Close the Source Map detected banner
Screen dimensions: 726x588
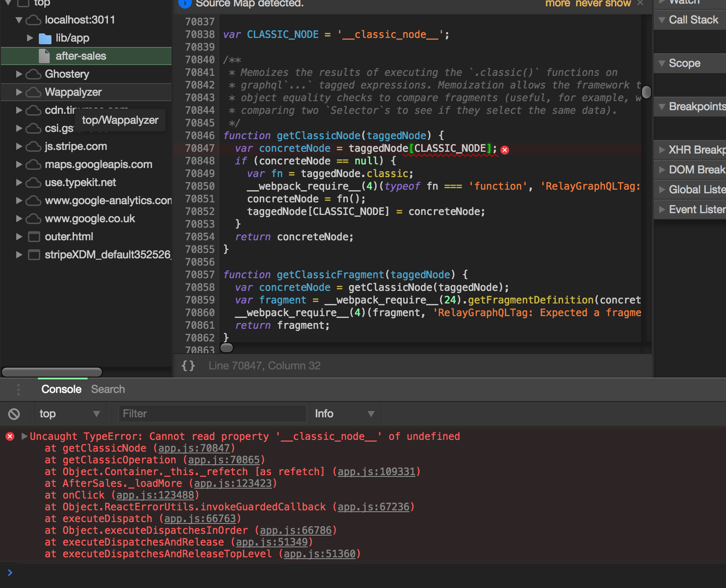tap(640, 3)
